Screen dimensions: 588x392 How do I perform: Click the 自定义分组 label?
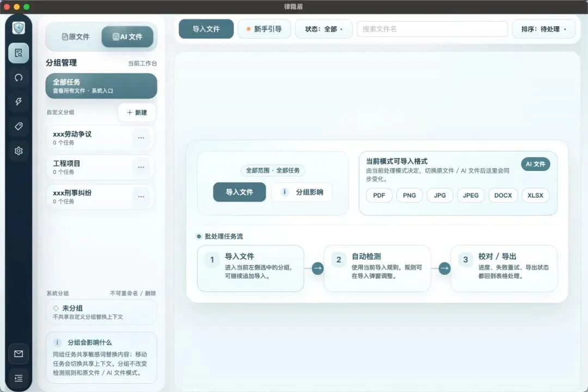click(60, 112)
